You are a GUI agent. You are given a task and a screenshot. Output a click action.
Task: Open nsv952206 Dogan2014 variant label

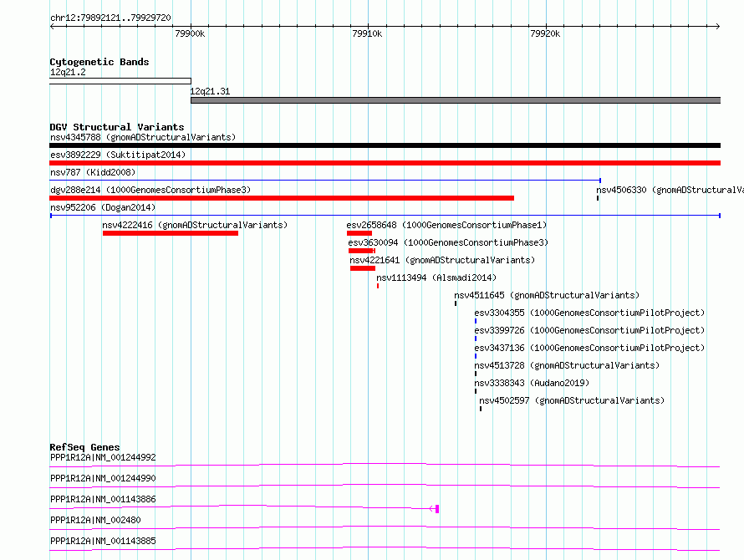pos(103,207)
